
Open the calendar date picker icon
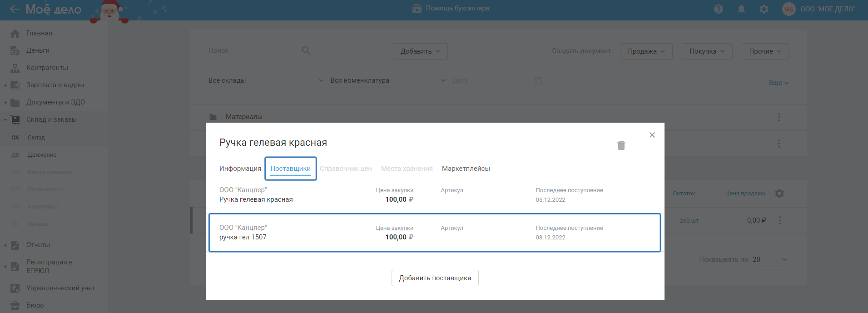coord(537,80)
